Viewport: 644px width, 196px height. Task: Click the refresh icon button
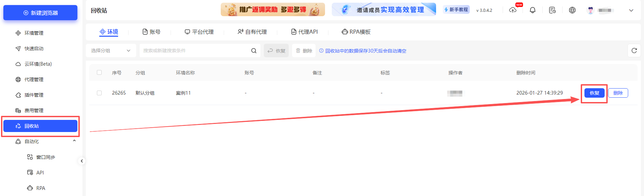634,51
